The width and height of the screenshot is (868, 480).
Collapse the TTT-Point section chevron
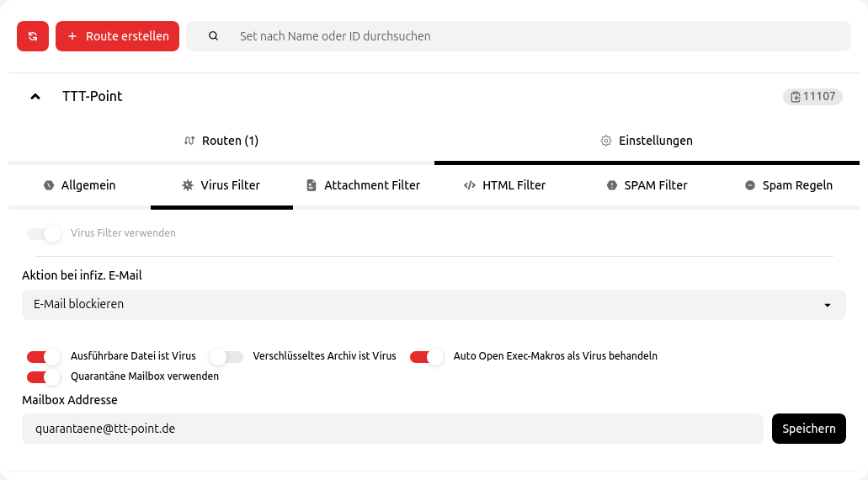click(35, 97)
